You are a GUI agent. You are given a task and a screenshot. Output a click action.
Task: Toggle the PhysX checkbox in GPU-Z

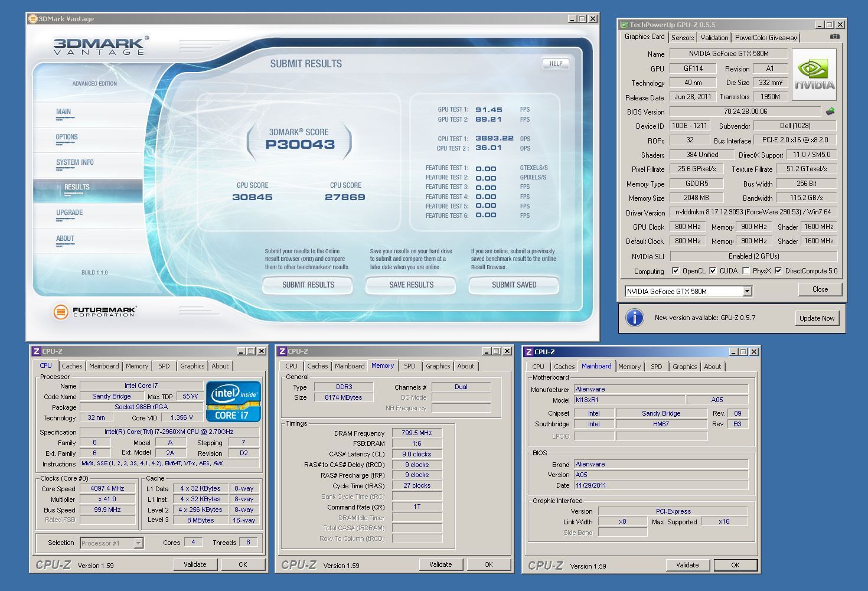tap(746, 271)
